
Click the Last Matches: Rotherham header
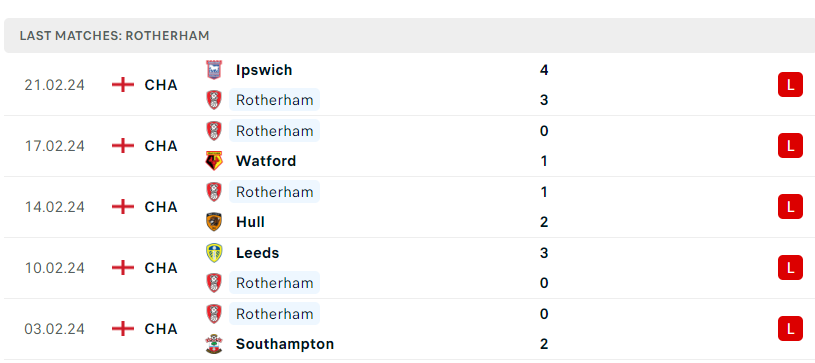[x=114, y=36]
